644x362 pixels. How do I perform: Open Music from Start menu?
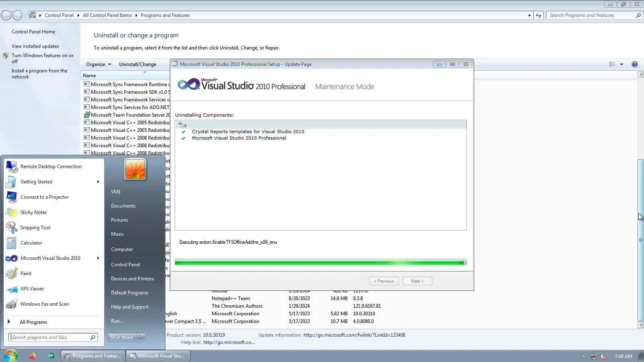coord(118,234)
